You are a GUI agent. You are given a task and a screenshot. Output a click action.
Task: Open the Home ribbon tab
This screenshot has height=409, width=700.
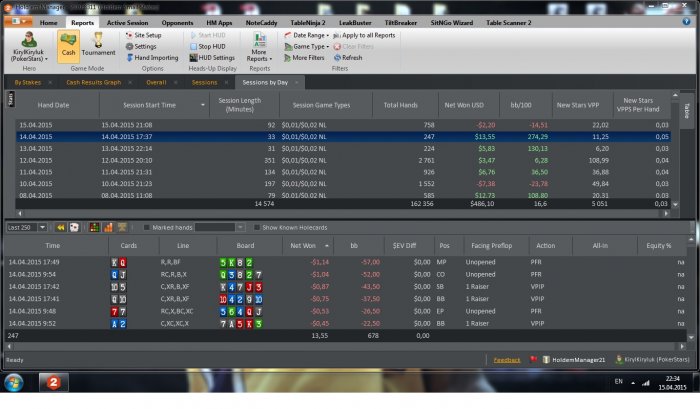click(48, 22)
